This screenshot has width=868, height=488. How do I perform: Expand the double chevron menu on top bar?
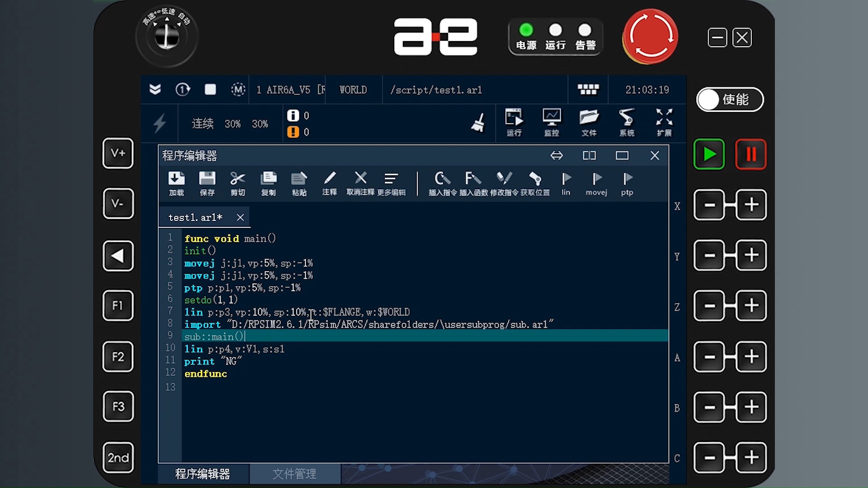coord(155,90)
